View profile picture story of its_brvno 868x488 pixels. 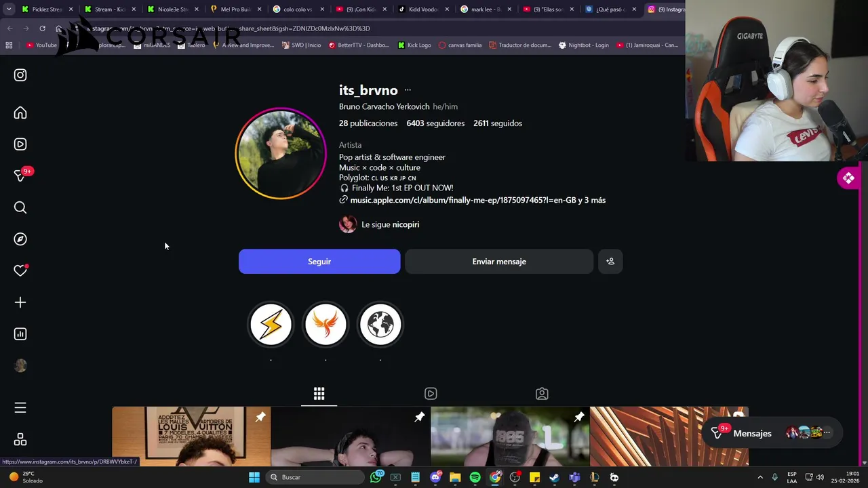(x=281, y=154)
